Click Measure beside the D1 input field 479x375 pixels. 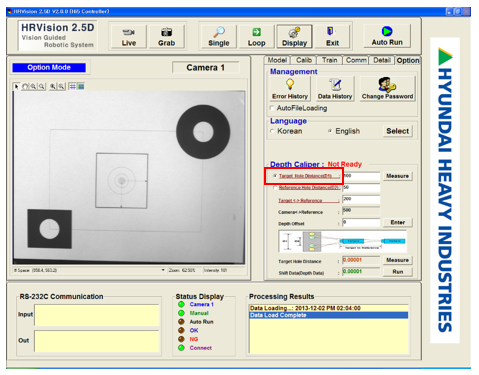pos(397,176)
